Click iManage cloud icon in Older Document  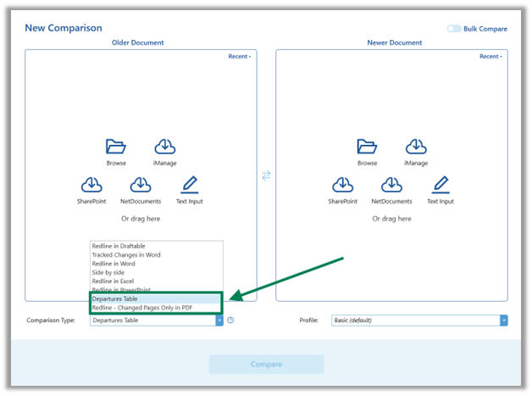pos(165,147)
